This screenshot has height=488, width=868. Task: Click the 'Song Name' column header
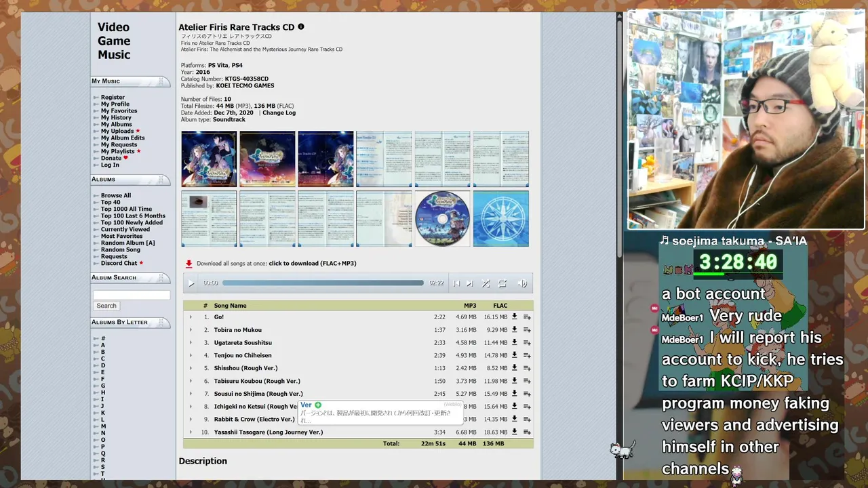click(x=230, y=306)
